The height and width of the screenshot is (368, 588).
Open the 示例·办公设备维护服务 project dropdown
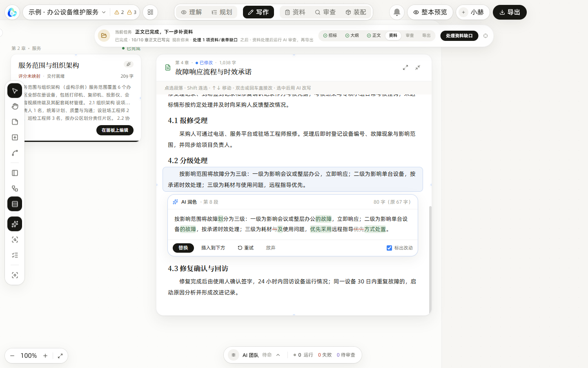coord(67,12)
